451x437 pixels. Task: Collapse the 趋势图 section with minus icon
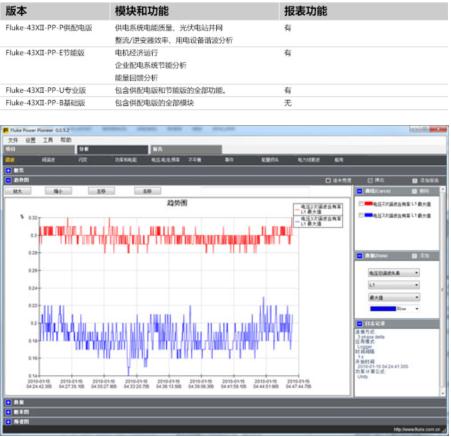click(8, 180)
